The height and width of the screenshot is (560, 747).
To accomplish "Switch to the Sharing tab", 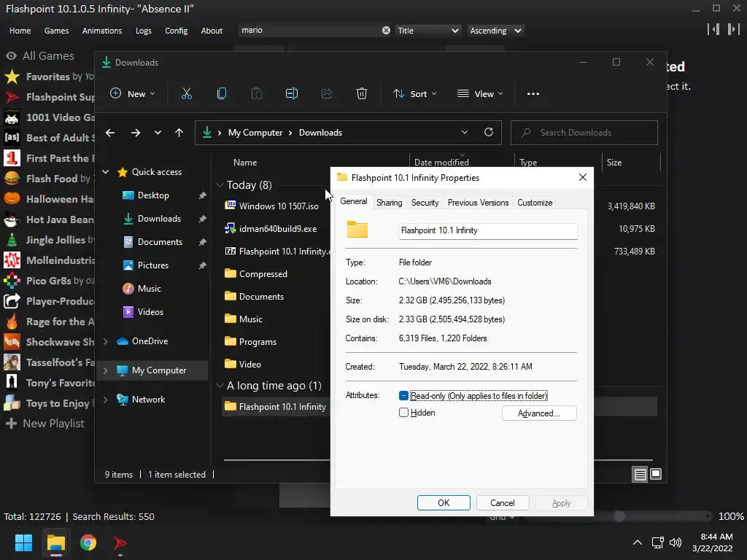I will [390, 203].
